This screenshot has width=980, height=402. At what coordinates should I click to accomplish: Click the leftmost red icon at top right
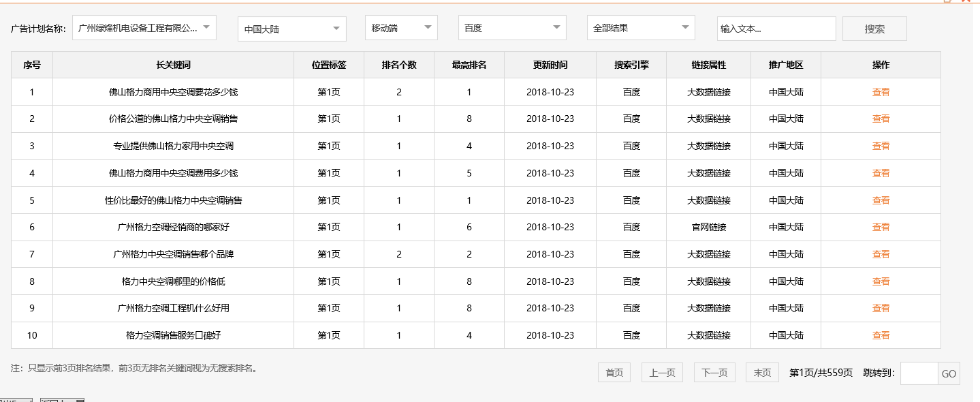[x=963, y=2]
